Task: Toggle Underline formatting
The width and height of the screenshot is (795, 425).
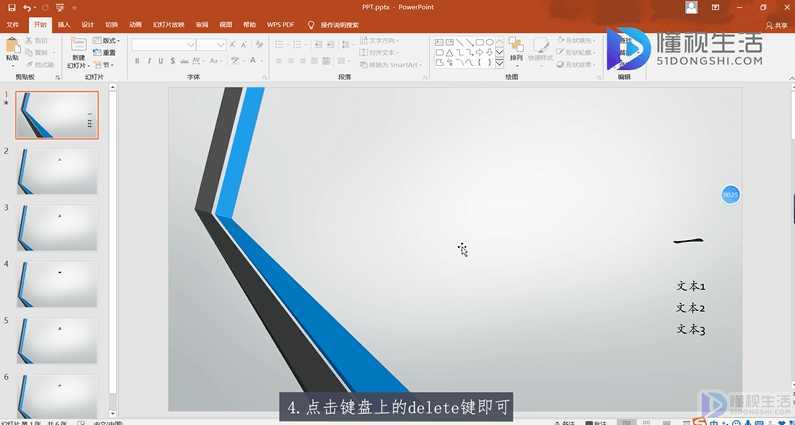Action: [161, 61]
